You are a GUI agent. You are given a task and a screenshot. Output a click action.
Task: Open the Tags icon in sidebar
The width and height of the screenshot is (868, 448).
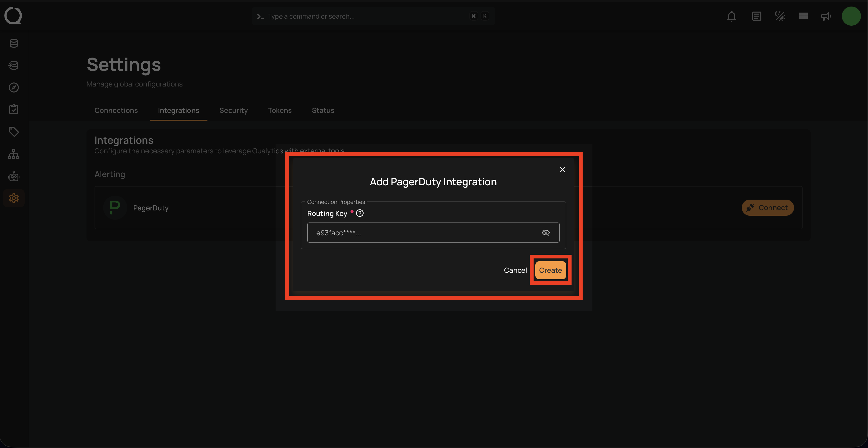pos(14,132)
